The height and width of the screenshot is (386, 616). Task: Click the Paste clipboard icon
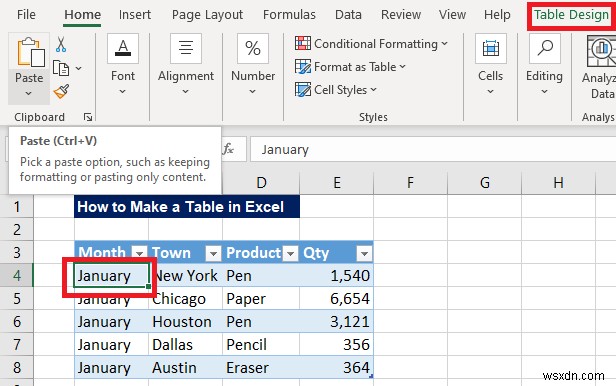click(31, 52)
